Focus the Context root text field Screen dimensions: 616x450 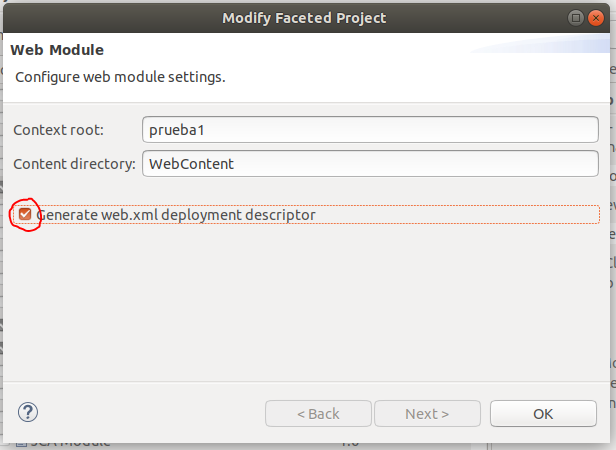[370, 130]
